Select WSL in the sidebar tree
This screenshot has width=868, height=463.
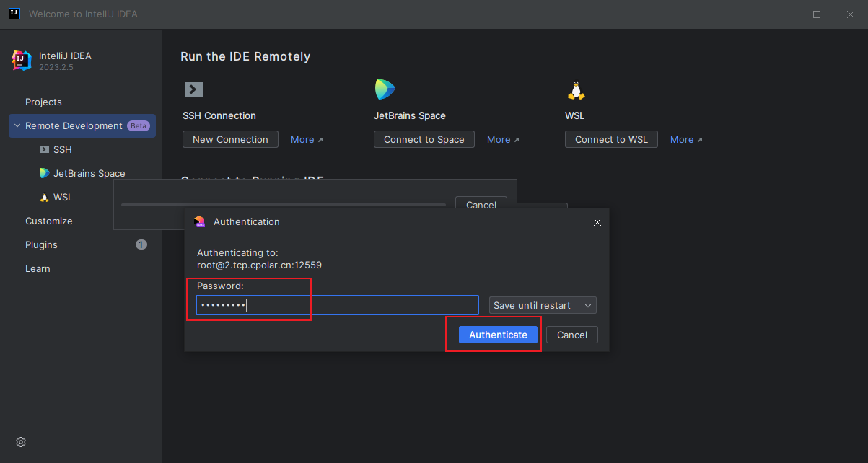point(61,197)
